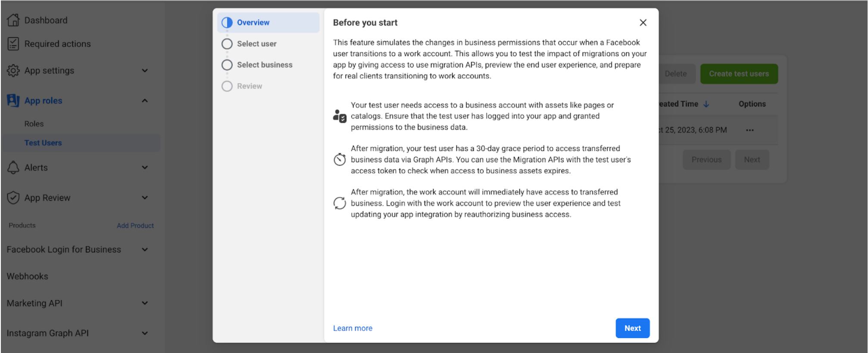
Task: Select the Review step circle
Action: 227,86
